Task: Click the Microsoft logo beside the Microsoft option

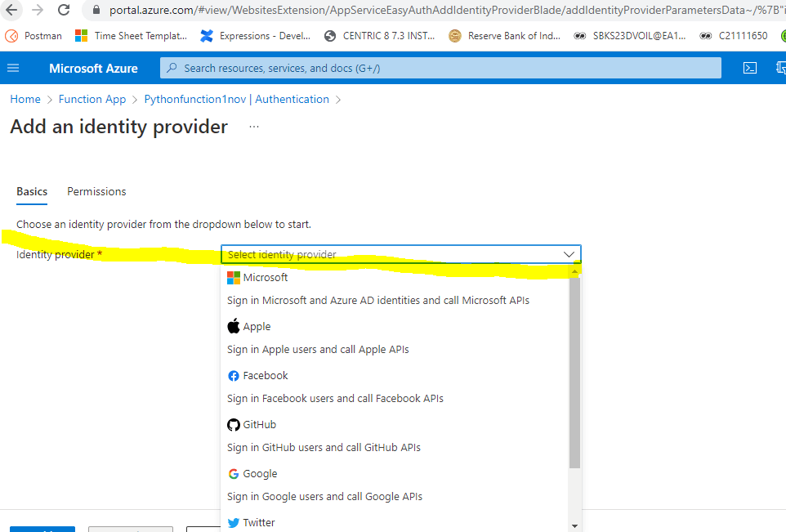Action: 233,277
